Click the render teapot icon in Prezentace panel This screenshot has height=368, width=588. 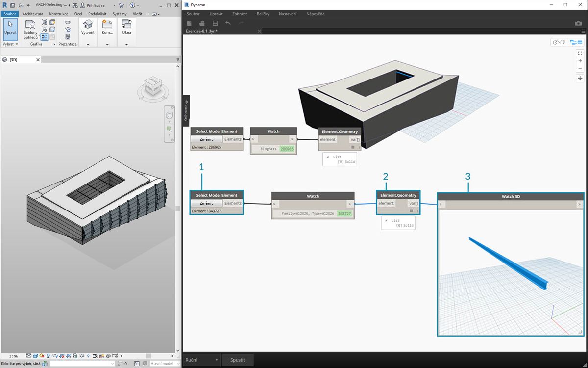[68, 22]
